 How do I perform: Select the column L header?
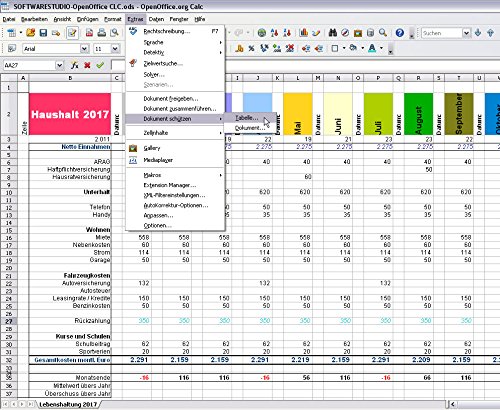298,78
